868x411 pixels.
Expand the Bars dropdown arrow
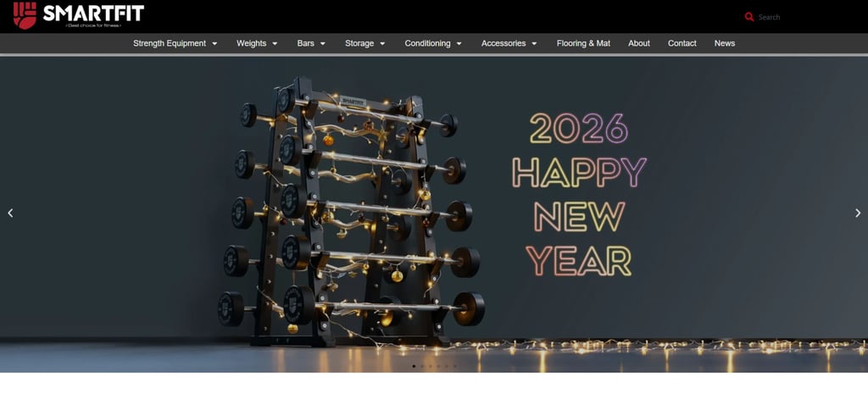coord(323,44)
